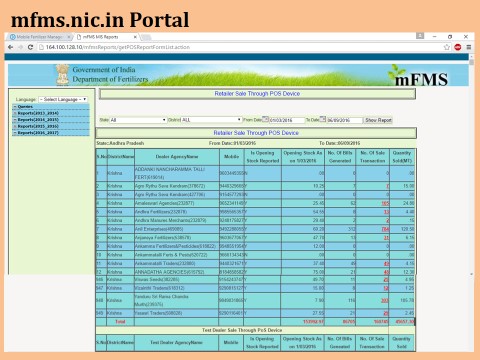Image resolution: width=480 pixels, height=360 pixels.
Task: Open the To Date calendar picker icon
Action: 323,119
